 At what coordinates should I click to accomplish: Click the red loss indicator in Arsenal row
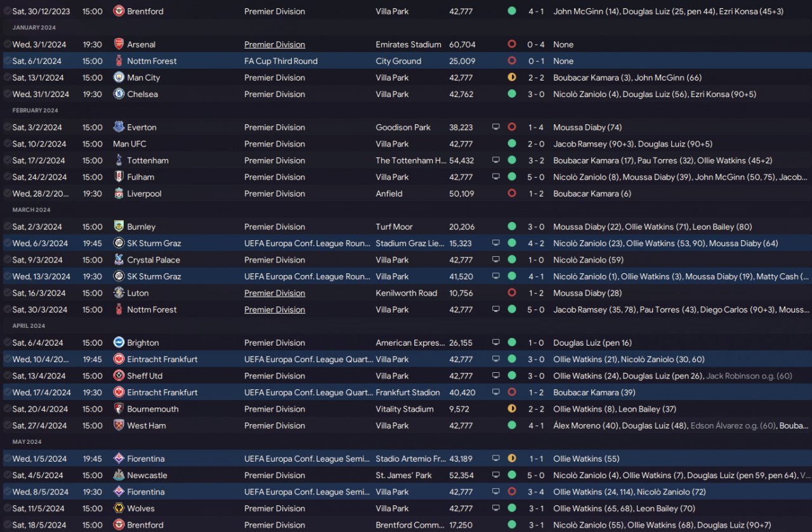point(512,44)
